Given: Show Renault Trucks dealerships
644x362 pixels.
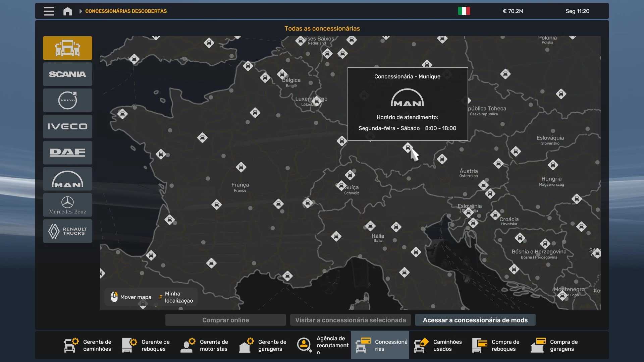Looking at the screenshot, I should pyautogui.click(x=67, y=231).
